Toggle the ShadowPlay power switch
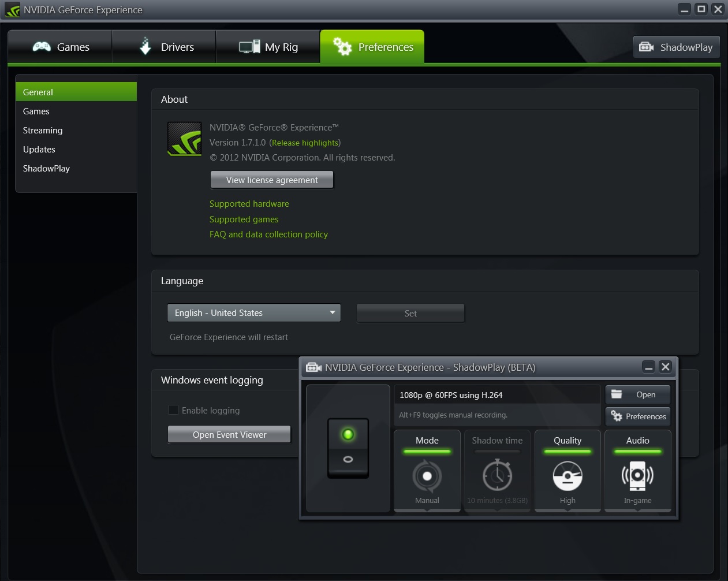 tap(348, 448)
